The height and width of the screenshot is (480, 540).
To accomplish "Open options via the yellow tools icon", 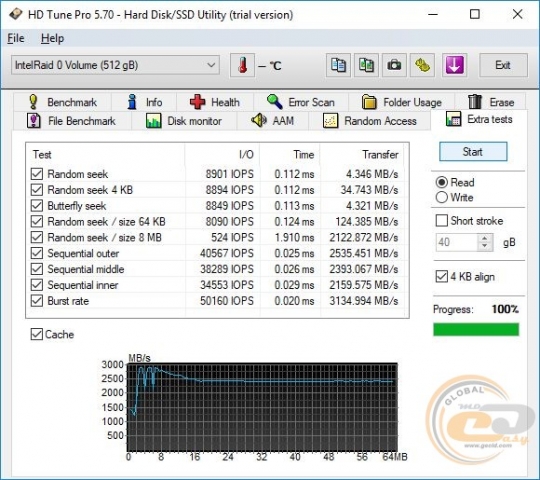I will point(422,65).
